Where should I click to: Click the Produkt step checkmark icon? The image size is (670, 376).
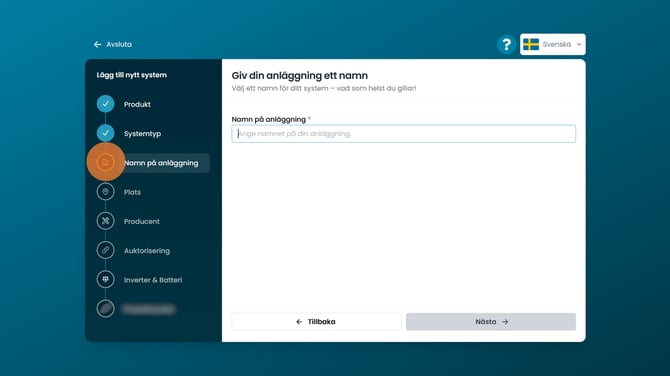coord(106,104)
